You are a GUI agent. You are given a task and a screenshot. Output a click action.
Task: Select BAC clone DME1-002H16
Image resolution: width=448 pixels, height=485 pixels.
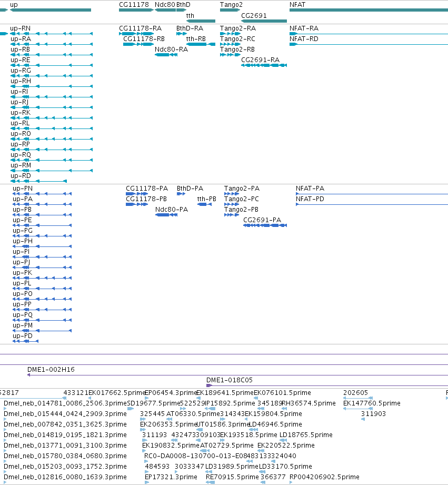[x=237, y=375]
